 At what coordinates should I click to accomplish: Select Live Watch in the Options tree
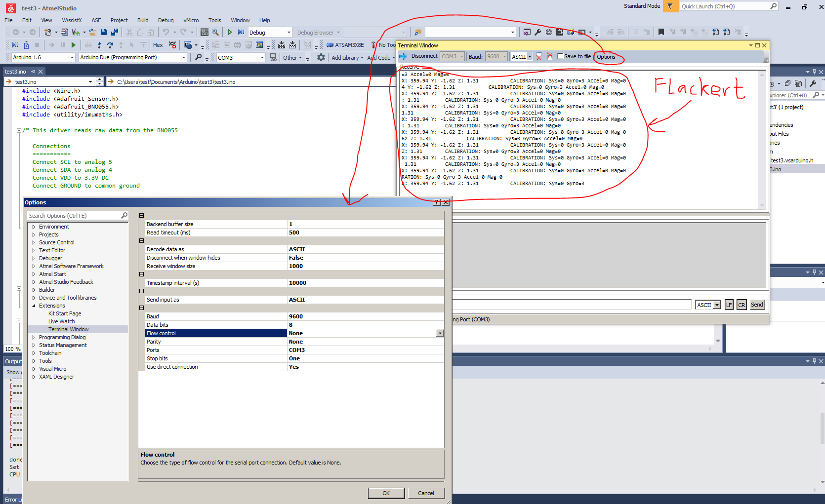[x=62, y=321]
